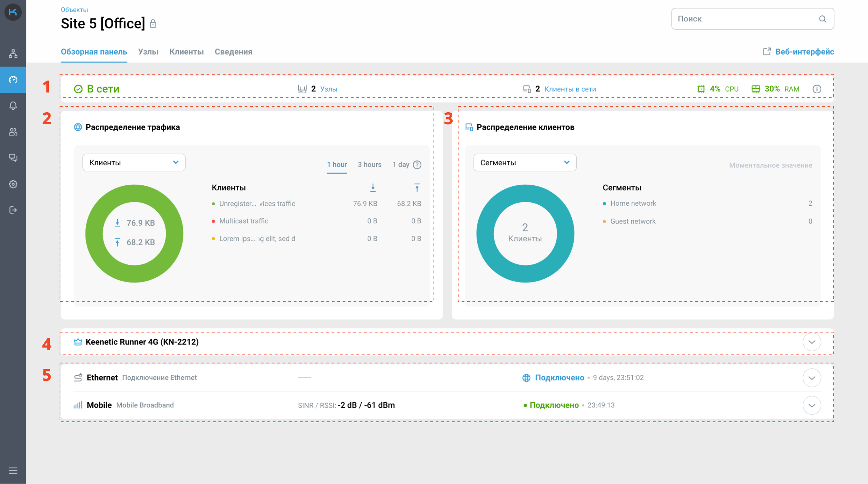
Task: Expand the sidebar hamburger menu
Action: click(x=13, y=470)
